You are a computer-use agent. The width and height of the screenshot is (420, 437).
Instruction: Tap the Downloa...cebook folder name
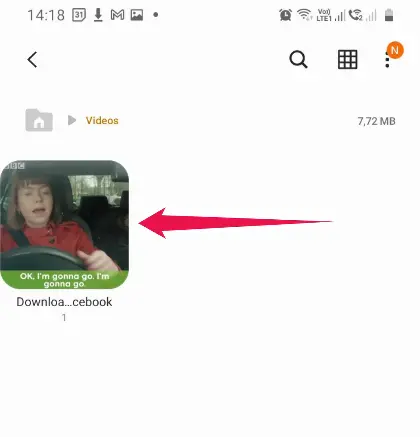pos(64,302)
